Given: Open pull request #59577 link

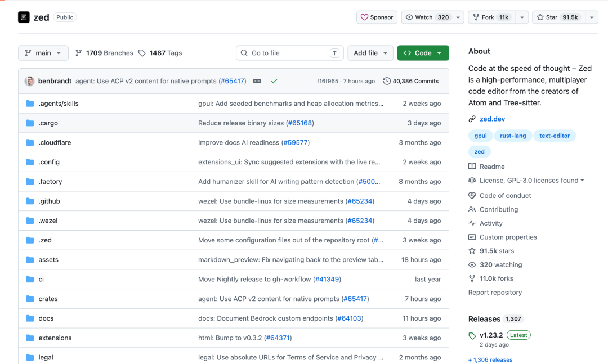Looking at the screenshot, I should (x=296, y=143).
